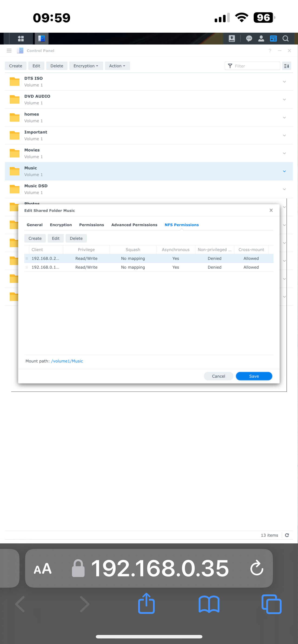Image resolution: width=298 pixels, height=644 pixels.
Task: Open the upload queue icon
Action: click(232, 38)
